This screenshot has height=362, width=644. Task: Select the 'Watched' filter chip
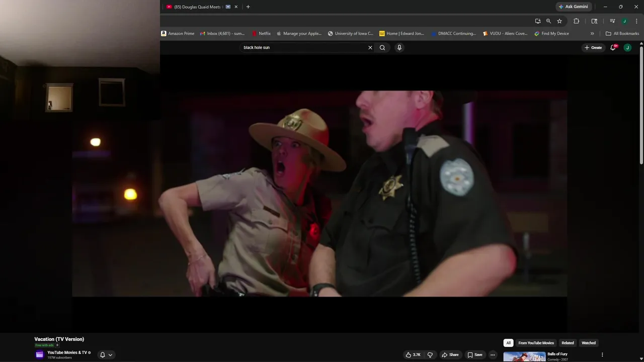point(589,343)
